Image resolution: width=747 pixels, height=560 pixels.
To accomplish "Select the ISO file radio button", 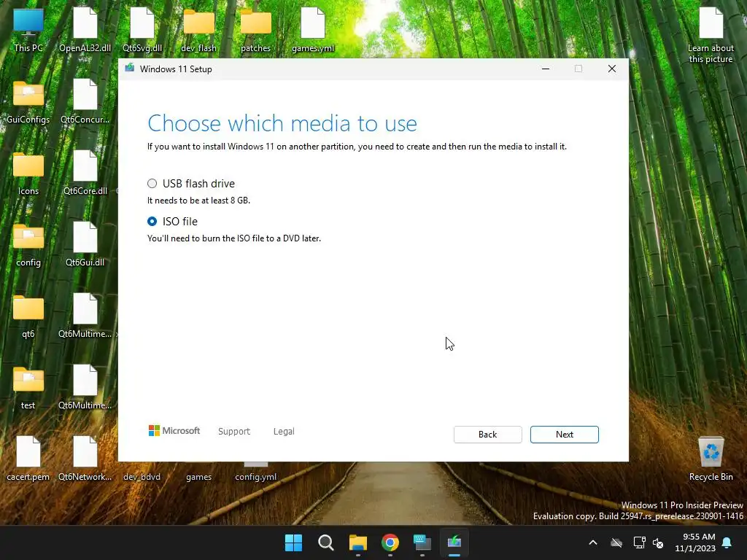I will (152, 222).
